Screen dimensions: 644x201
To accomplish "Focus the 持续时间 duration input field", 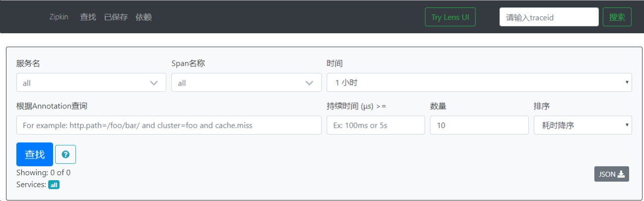I will pyautogui.click(x=376, y=125).
